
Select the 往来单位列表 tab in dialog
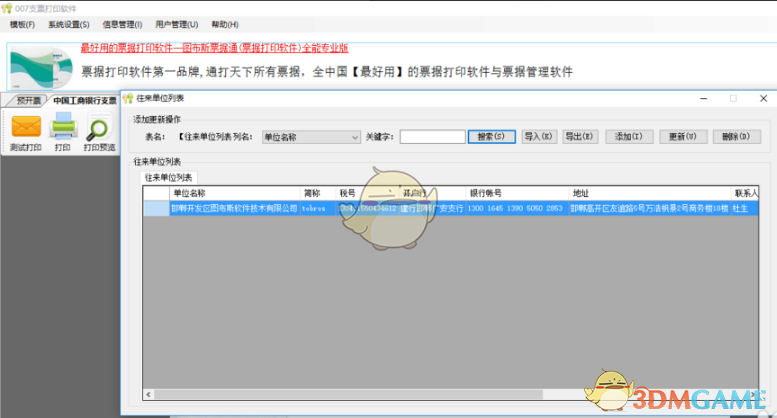pos(168,177)
